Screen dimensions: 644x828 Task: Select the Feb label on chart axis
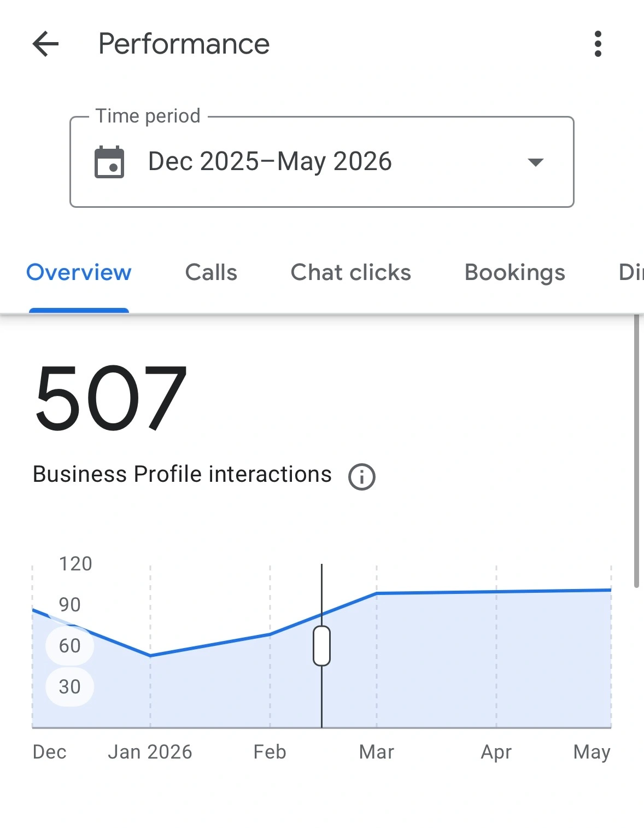270,752
